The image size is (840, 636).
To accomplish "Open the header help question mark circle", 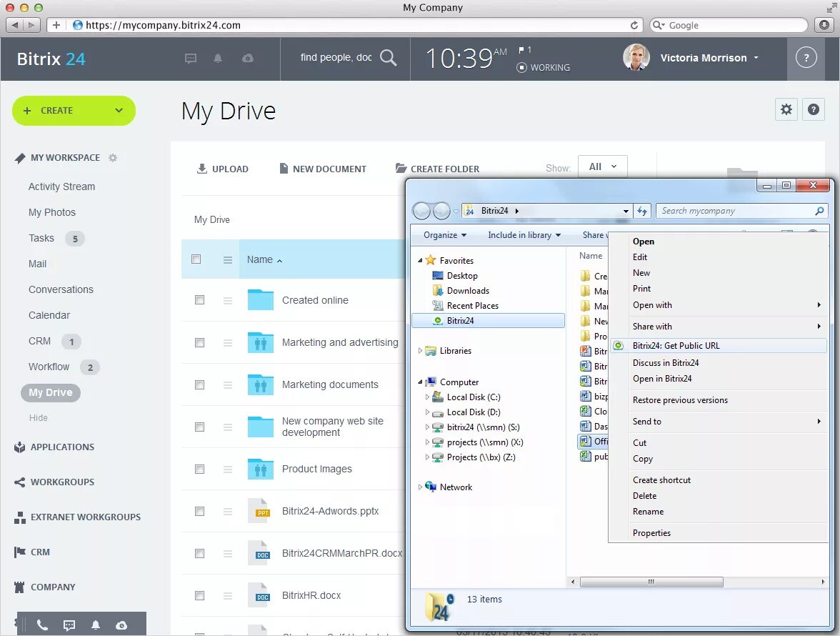I will pos(806,58).
